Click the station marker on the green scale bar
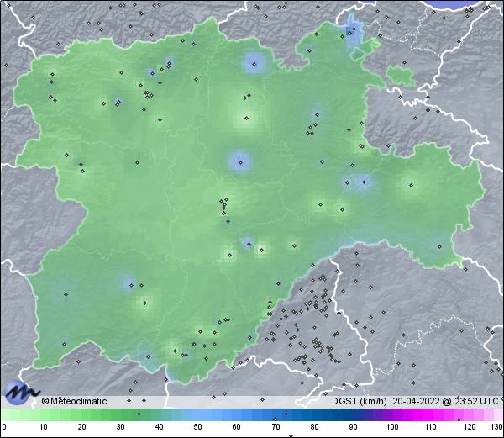The width and height of the screenshot is (504, 438). 139,414
